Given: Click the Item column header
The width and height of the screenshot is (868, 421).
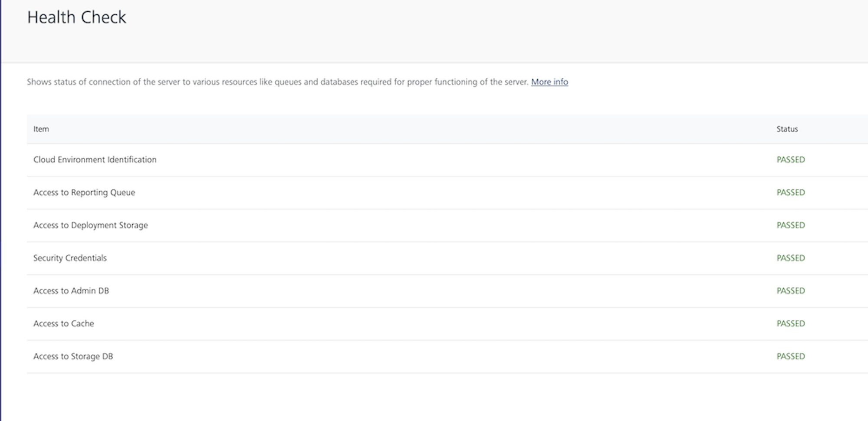Looking at the screenshot, I should [41, 129].
